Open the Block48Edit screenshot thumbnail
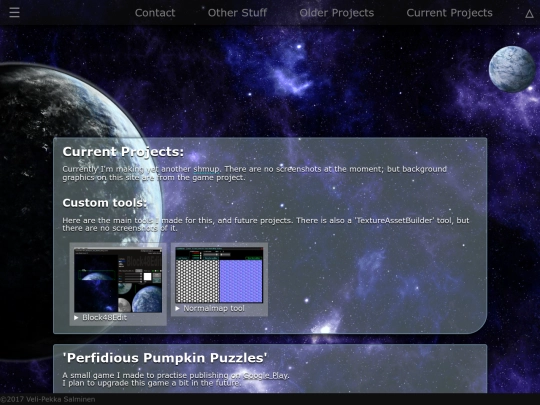Image resolution: width=540 pixels, height=405 pixels. [x=118, y=280]
